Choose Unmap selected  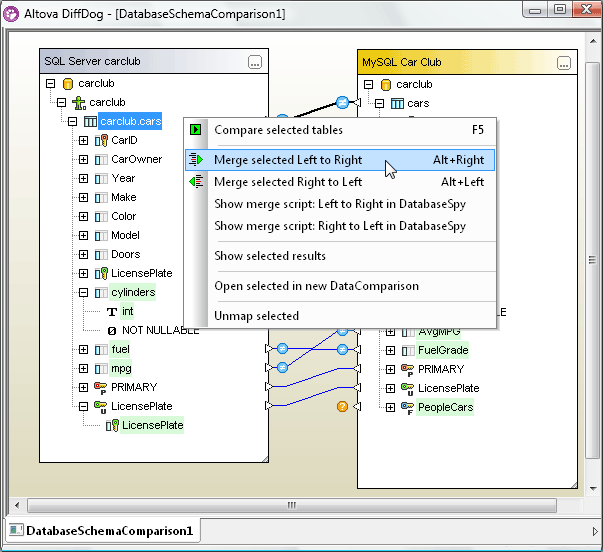[x=340, y=316]
